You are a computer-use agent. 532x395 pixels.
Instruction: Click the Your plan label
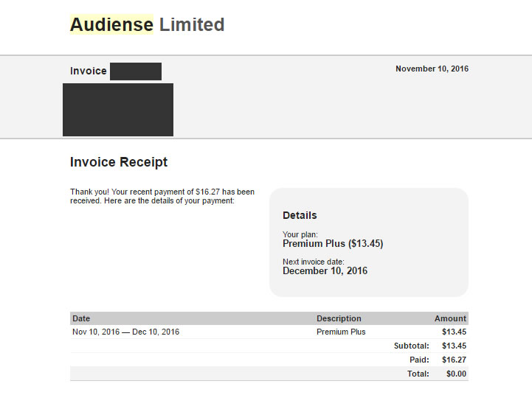(x=300, y=234)
